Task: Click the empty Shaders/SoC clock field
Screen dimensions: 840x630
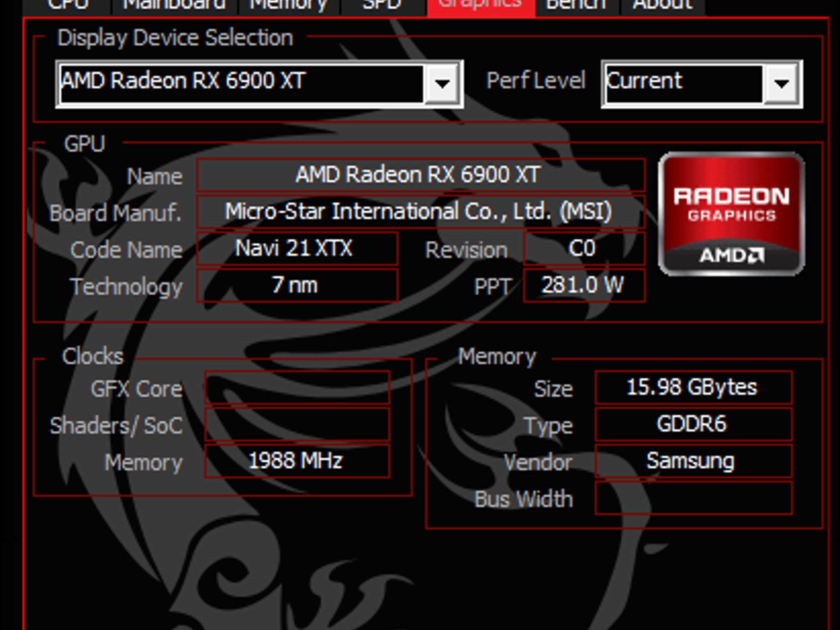Action: (297, 425)
